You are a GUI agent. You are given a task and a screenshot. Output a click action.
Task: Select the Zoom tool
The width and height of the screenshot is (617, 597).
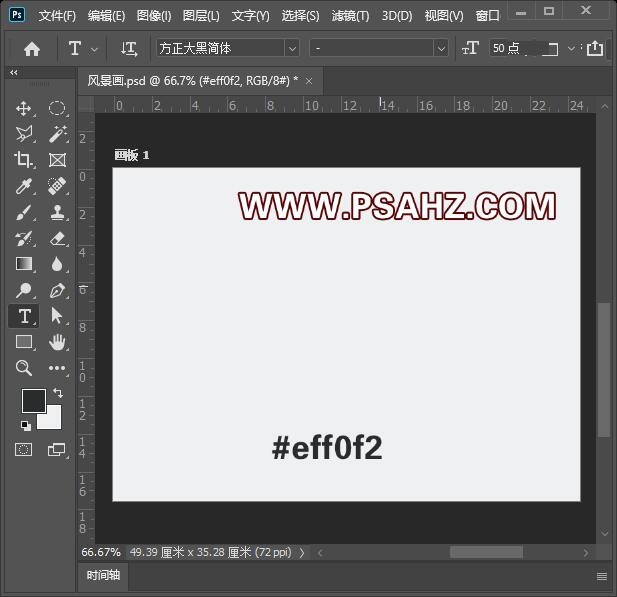click(24, 368)
